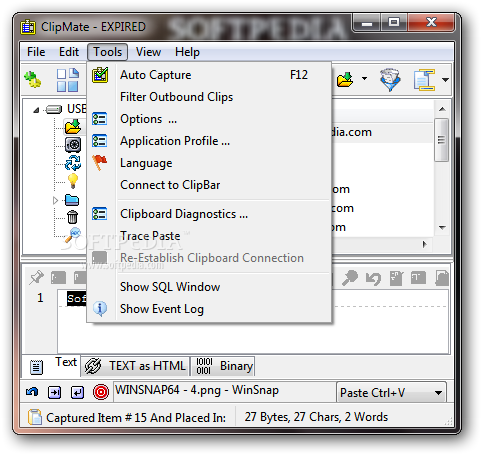Image resolution: width=482 pixels, height=455 pixels.
Task: Click the highlighted text in editor line 1
Action: (76, 299)
